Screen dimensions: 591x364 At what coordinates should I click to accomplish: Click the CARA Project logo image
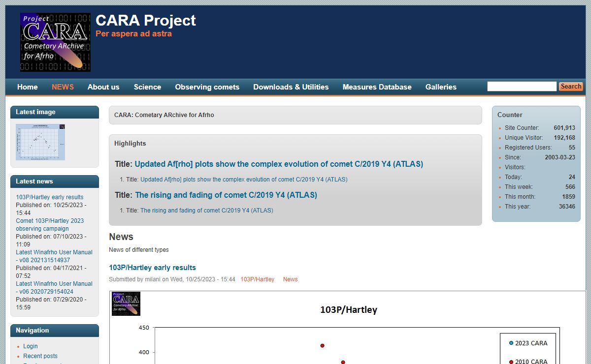(55, 42)
